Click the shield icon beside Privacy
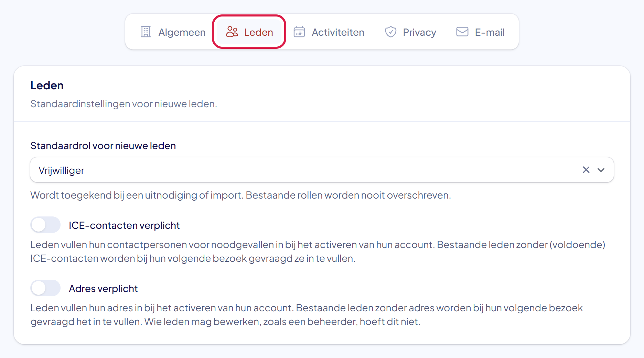The image size is (644, 358). 391,32
